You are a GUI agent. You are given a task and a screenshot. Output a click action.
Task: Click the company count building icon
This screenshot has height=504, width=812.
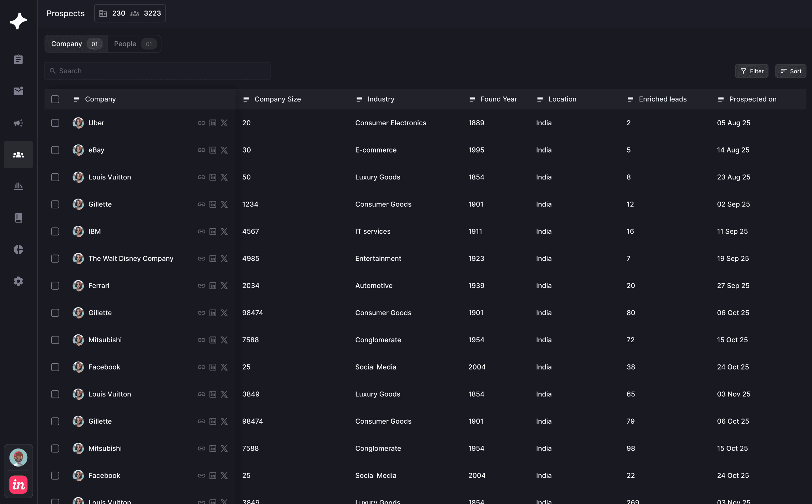point(103,13)
